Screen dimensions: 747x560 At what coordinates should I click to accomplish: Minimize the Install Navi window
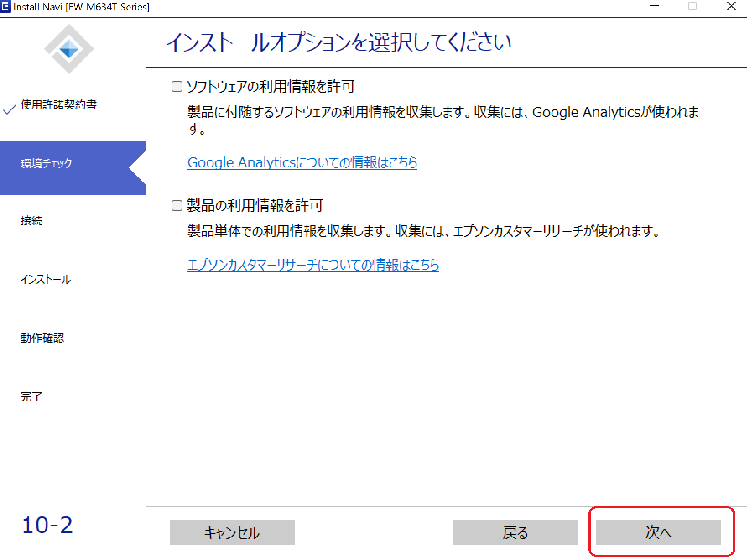click(x=654, y=6)
